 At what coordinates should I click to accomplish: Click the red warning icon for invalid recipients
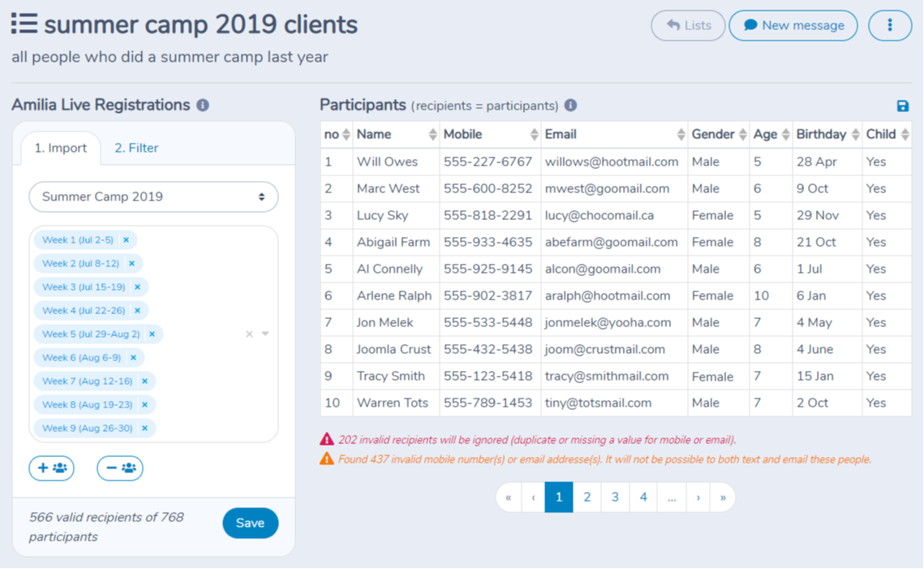[326, 439]
